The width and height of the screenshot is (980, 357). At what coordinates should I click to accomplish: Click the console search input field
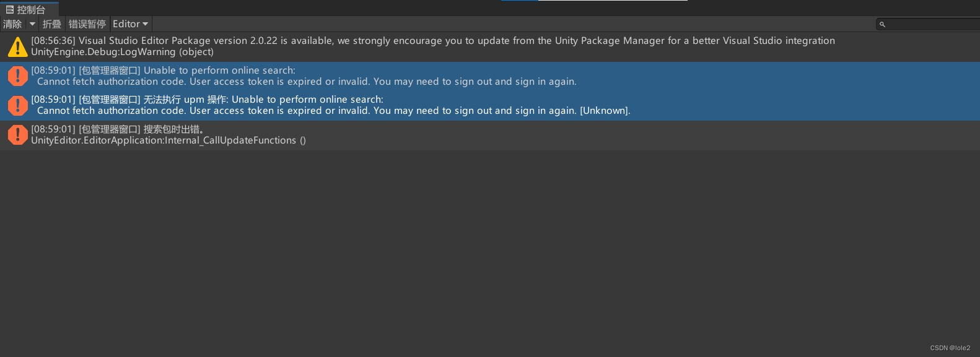(x=928, y=24)
